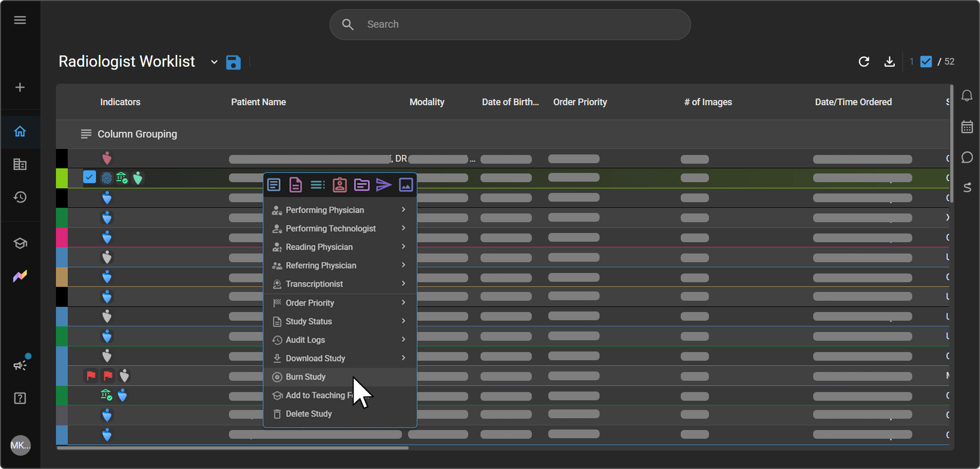Image resolution: width=980 pixels, height=469 pixels.
Task: Open the chat bubble icon
Action: point(967,157)
